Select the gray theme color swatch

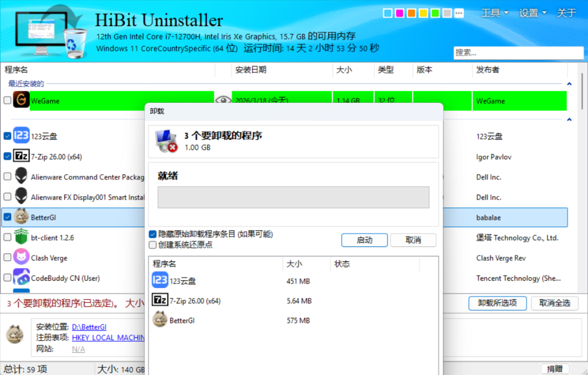coord(447,13)
